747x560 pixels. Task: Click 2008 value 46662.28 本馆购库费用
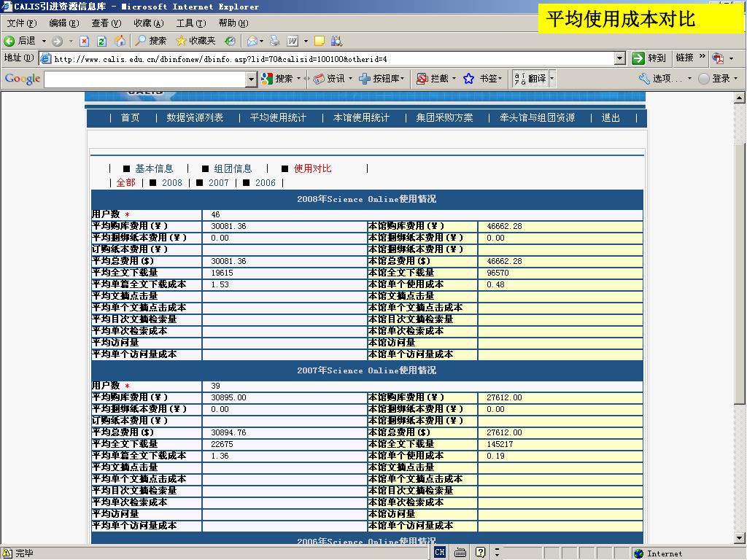click(x=504, y=226)
